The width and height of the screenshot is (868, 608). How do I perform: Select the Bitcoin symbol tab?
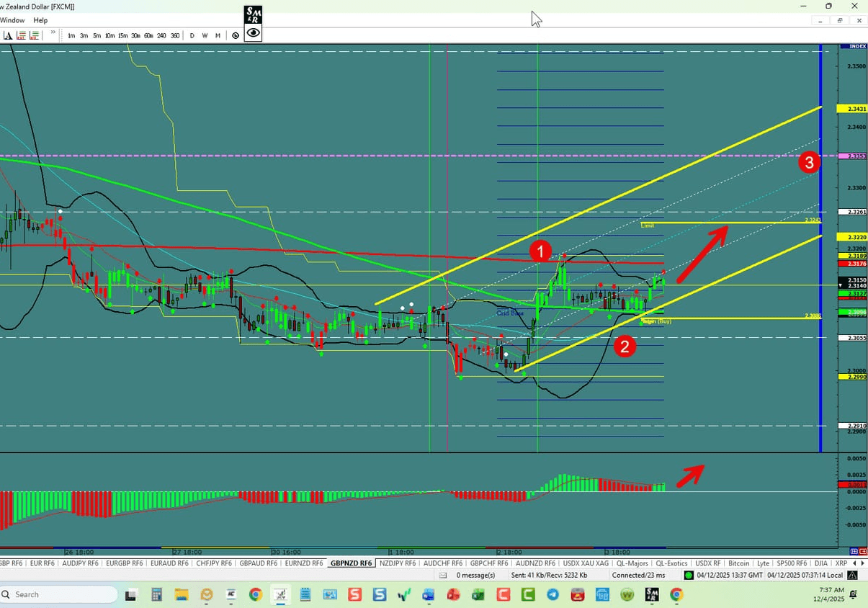(739, 563)
